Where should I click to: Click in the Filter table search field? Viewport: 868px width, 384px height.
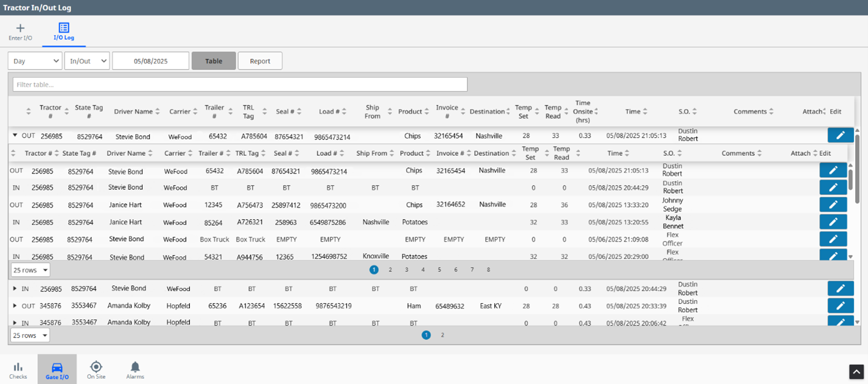click(240, 85)
